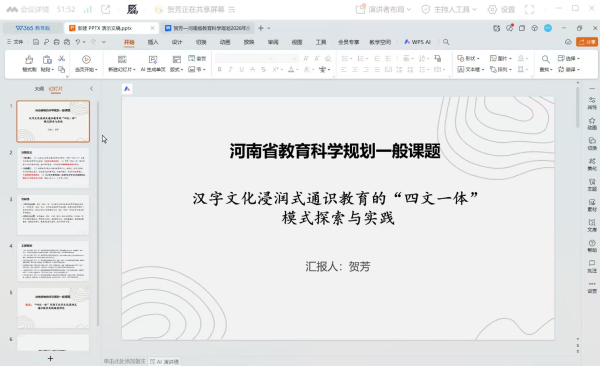Open the Section (节) dropdown
The height and width of the screenshot is (366, 600).
click(197, 69)
